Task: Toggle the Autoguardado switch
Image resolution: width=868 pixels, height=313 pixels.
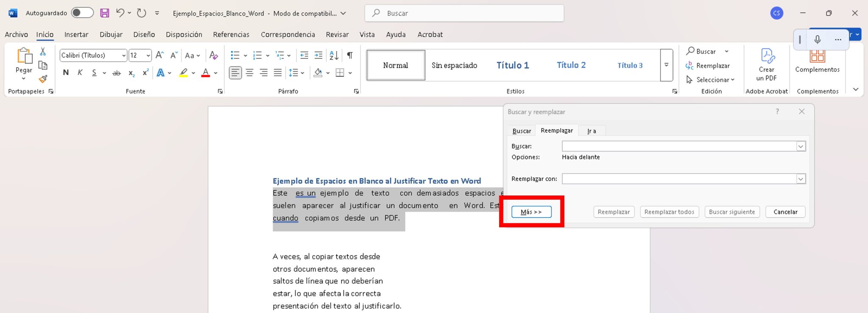Action: click(x=82, y=13)
